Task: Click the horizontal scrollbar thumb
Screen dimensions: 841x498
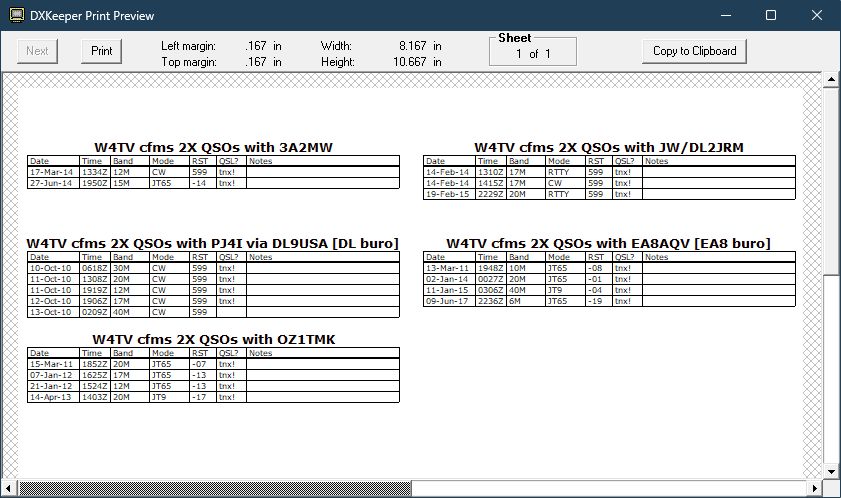Action: pos(215,488)
